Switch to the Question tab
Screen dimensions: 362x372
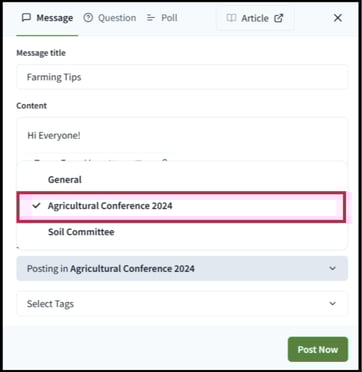(110, 18)
